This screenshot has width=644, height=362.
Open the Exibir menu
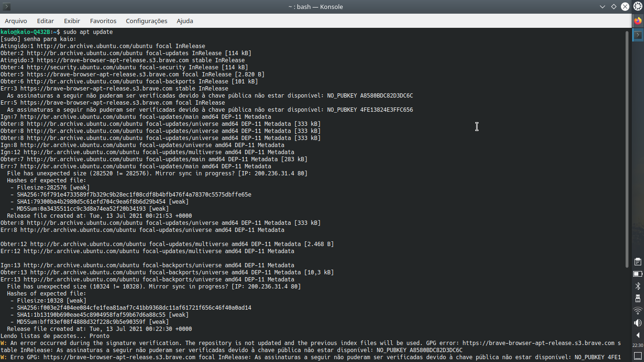point(72,21)
